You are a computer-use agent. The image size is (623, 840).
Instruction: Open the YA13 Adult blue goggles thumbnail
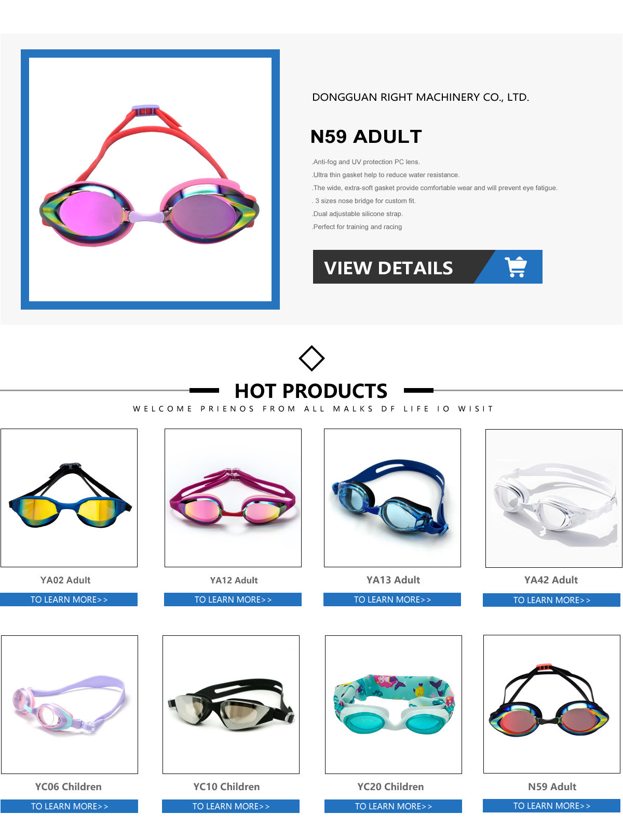[392, 498]
